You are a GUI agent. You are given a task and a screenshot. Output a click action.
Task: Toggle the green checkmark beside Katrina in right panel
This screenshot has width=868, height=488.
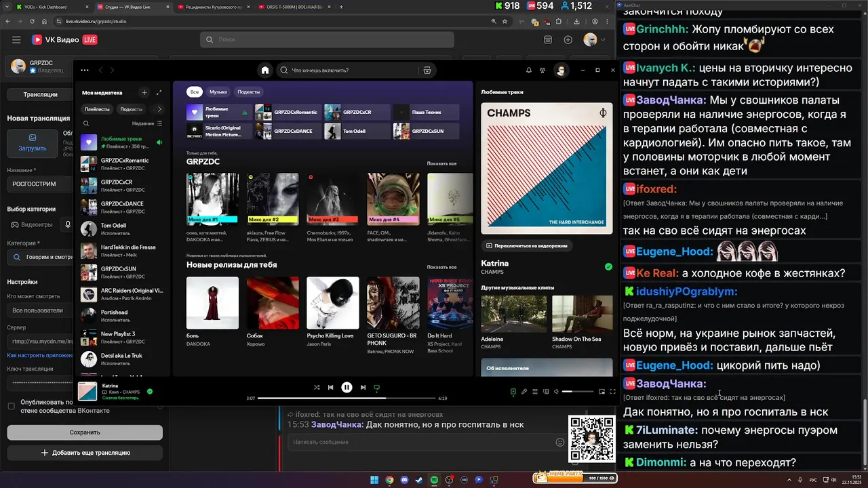pos(608,266)
